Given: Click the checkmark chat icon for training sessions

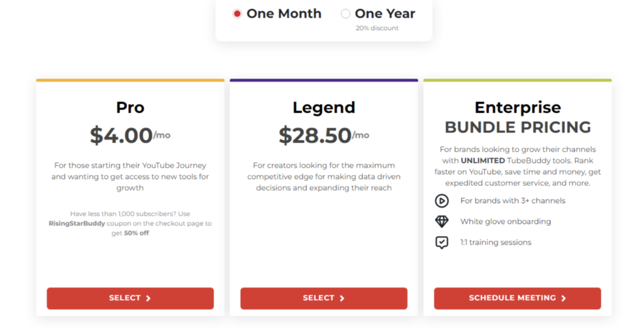Looking at the screenshot, I should [x=442, y=242].
